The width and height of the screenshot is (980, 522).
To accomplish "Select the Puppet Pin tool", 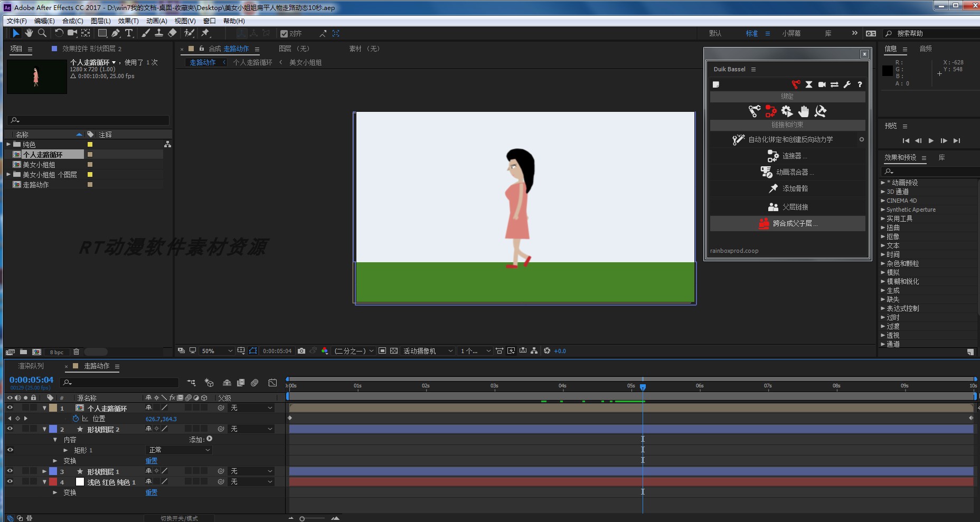I will [x=205, y=33].
